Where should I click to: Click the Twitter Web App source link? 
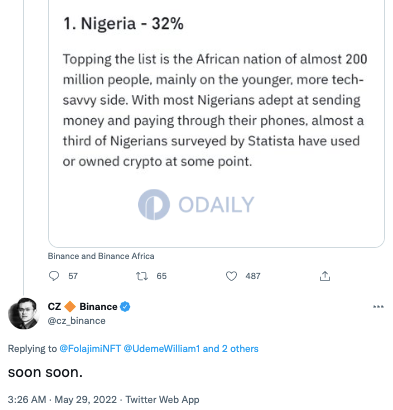click(x=162, y=399)
